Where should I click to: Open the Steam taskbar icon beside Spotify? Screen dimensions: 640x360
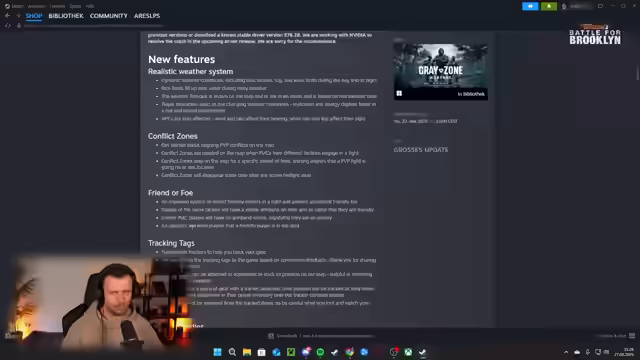335,352
